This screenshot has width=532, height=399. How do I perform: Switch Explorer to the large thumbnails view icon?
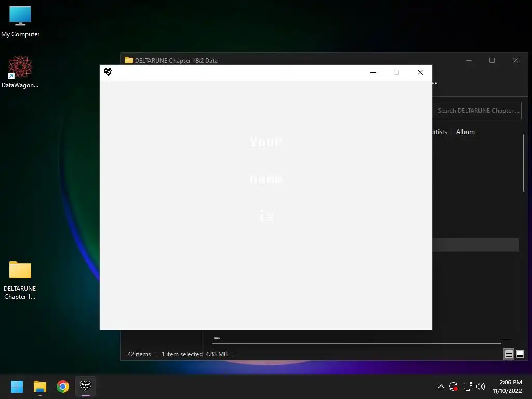(x=520, y=354)
